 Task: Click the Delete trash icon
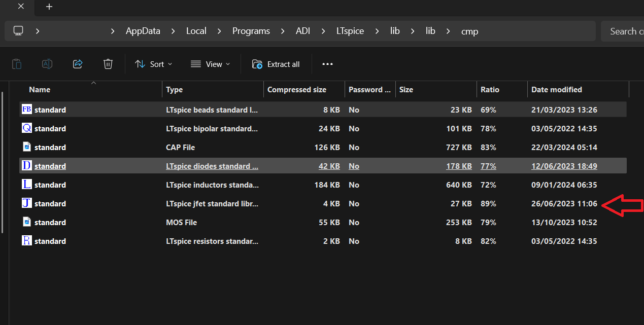pos(108,64)
